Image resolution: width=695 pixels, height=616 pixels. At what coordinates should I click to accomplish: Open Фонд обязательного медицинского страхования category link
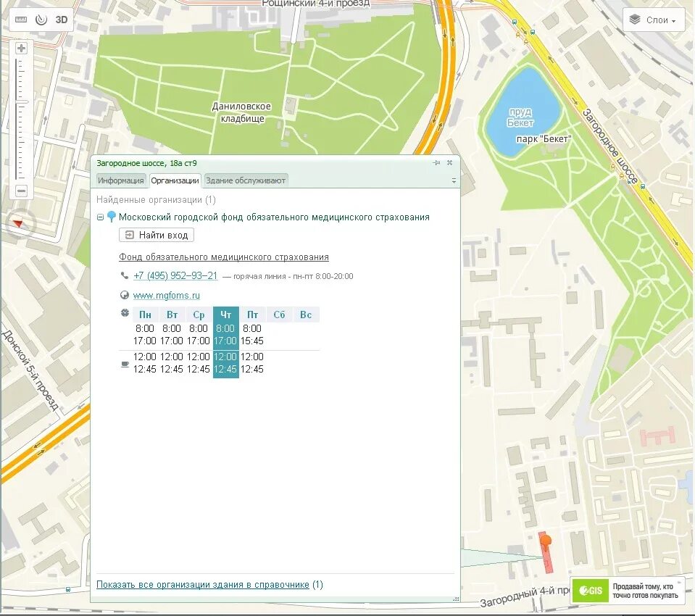pos(224,257)
